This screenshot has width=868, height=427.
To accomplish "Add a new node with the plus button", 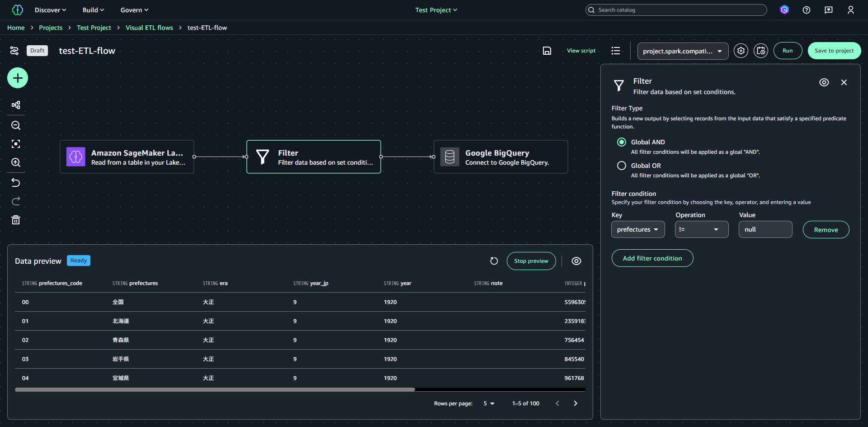I will tap(18, 78).
